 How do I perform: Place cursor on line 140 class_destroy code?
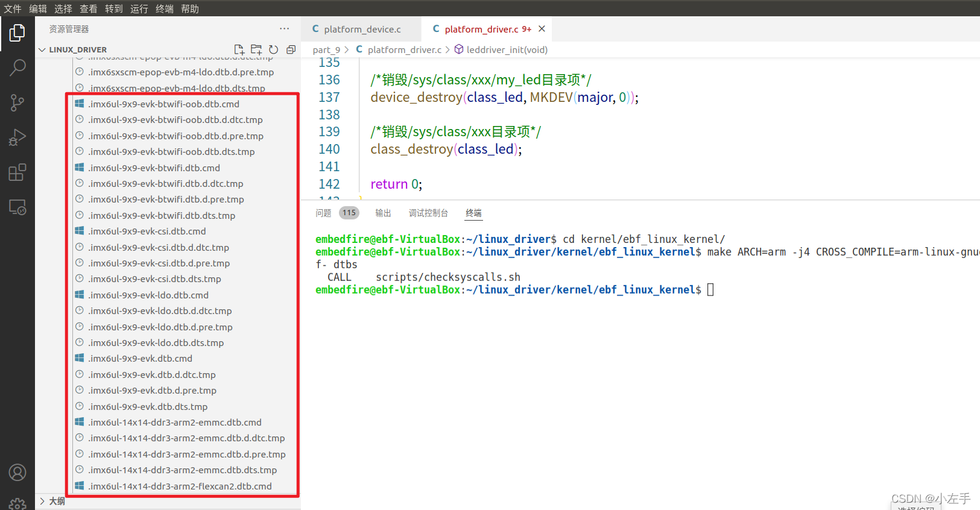pos(446,149)
